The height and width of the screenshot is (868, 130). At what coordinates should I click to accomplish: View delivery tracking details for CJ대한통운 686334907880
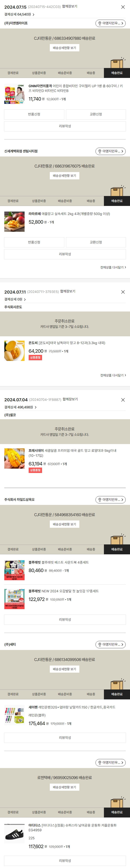pyautogui.click(x=64, y=48)
